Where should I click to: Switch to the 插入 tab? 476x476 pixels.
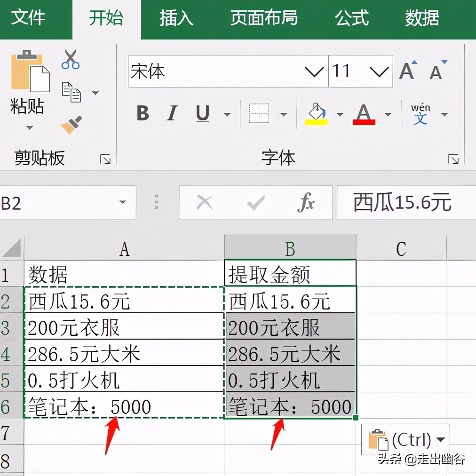(x=176, y=17)
